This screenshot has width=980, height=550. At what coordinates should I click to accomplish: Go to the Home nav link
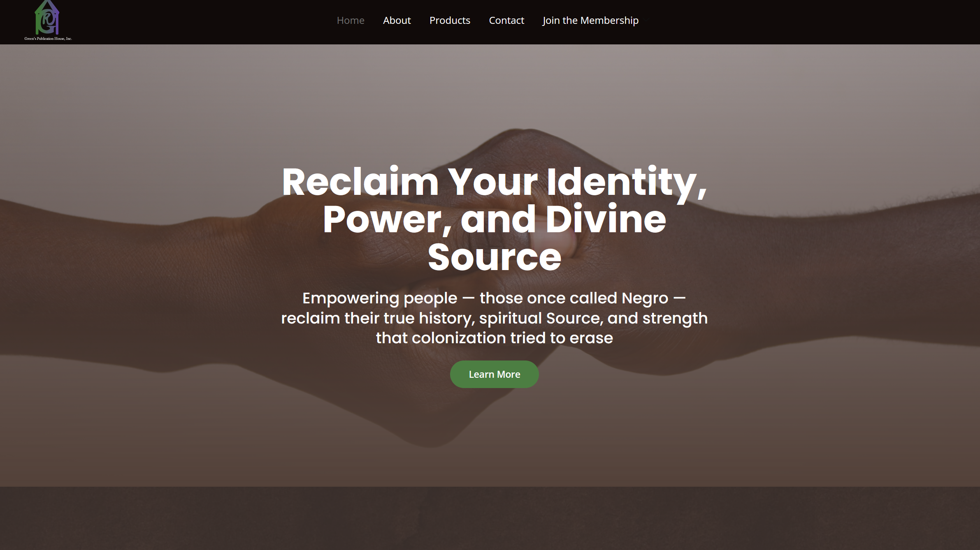coord(351,20)
